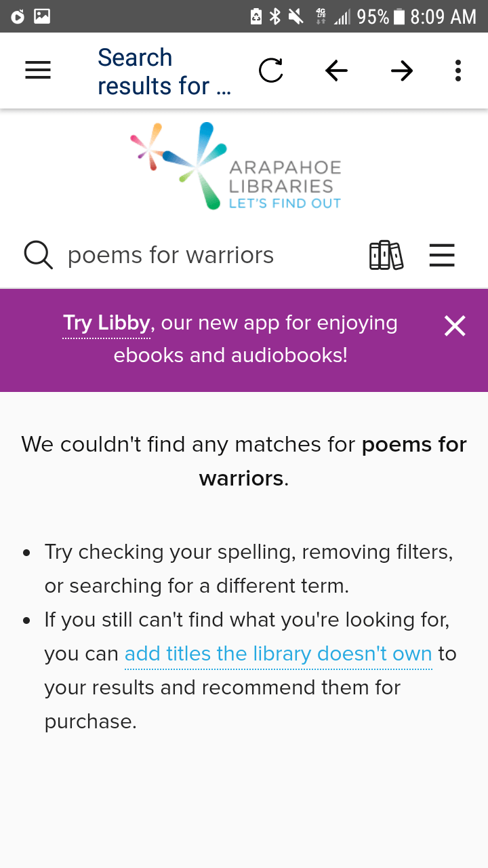488x868 pixels.
Task: Open the browser hamburger menu
Action: tap(38, 71)
